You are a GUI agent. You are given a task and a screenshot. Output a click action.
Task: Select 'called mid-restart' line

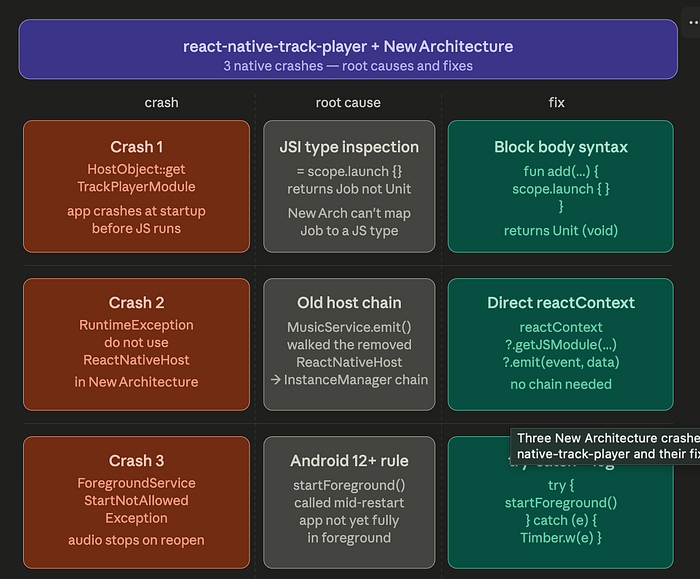pyautogui.click(x=349, y=503)
